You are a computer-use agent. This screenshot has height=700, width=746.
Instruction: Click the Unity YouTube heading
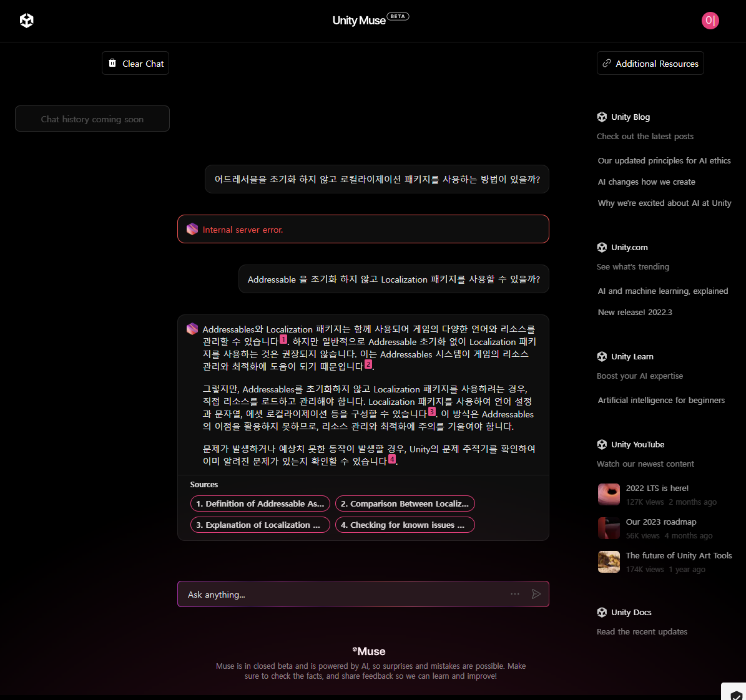click(x=637, y=445)
